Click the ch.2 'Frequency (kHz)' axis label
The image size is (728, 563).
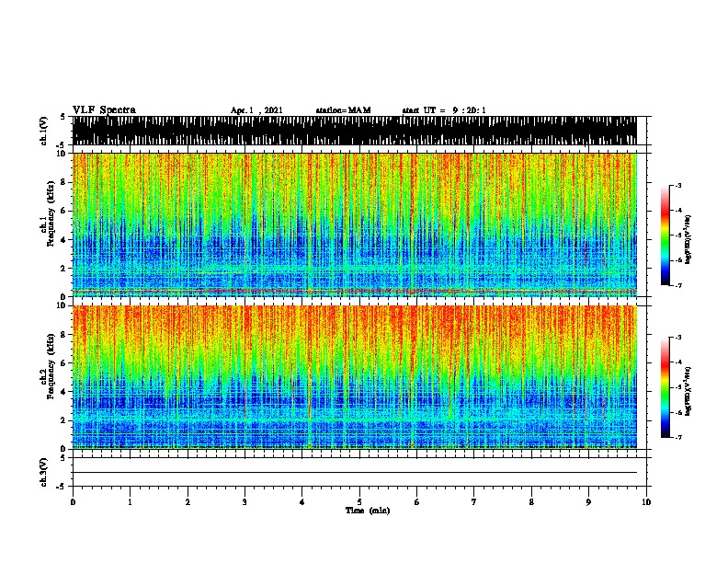pos(51,366)
